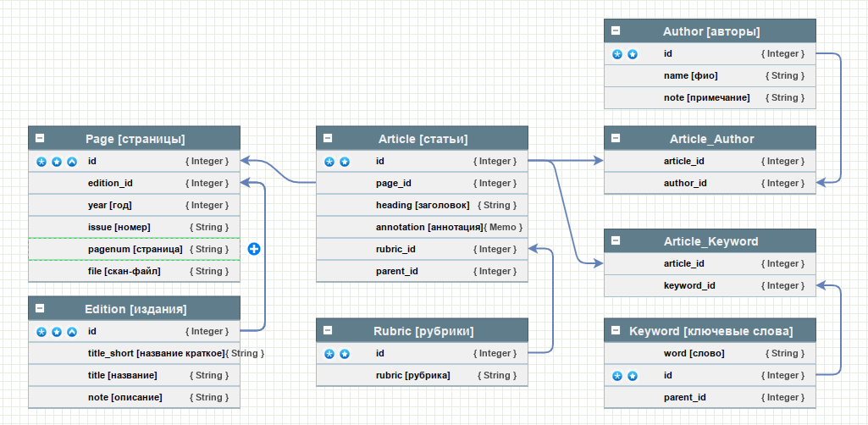This screenshot has height=425, width=868.
Task: Collapse the Edition [издания] table
Action: point(40,308)
